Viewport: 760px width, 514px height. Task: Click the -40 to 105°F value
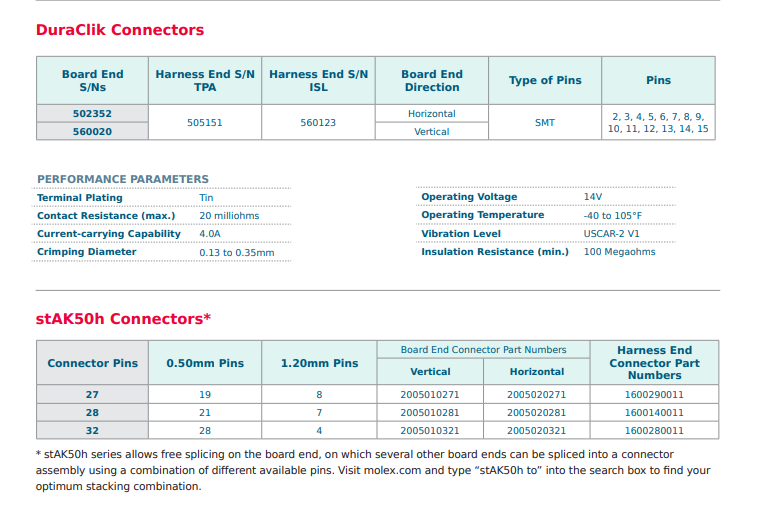point(613,215)
